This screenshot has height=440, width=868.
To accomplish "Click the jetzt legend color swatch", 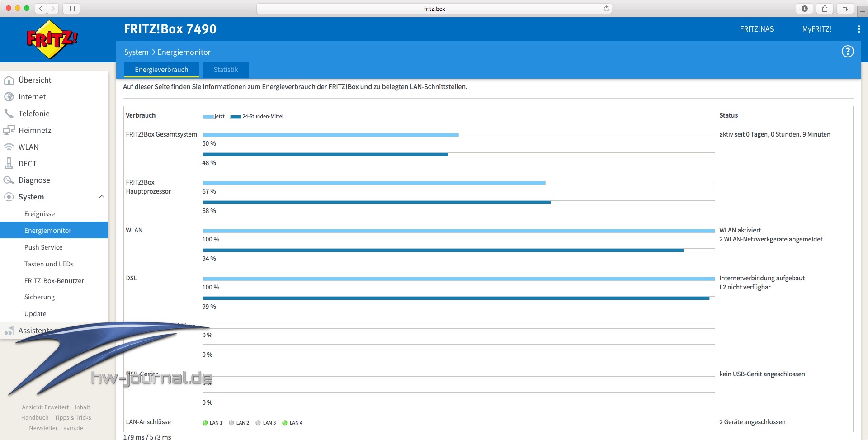I will click(208, 117).
